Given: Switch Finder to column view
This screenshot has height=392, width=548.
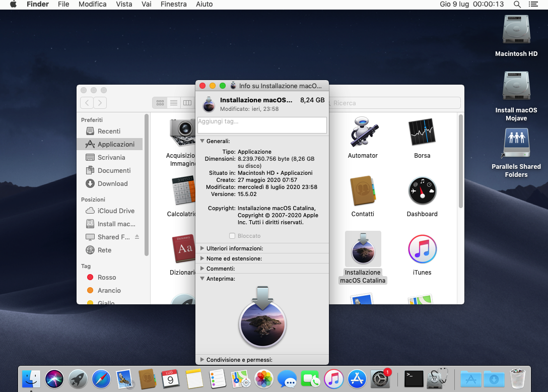Looking at the screenshot, I should click(187, 103).
